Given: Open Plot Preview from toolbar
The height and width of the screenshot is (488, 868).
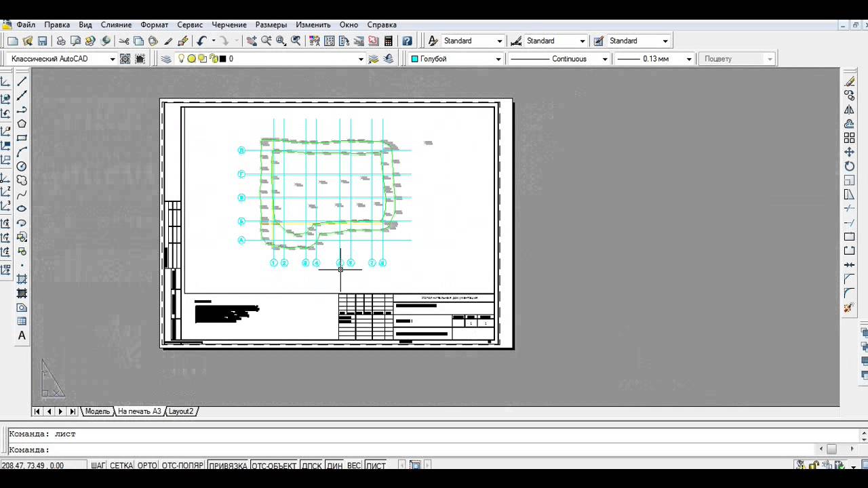Looking at the screenshot, I should [76, 41].
